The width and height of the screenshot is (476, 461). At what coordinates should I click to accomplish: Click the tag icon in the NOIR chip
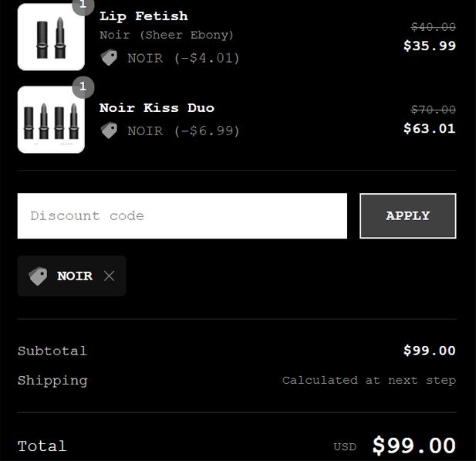pos(38,276)
